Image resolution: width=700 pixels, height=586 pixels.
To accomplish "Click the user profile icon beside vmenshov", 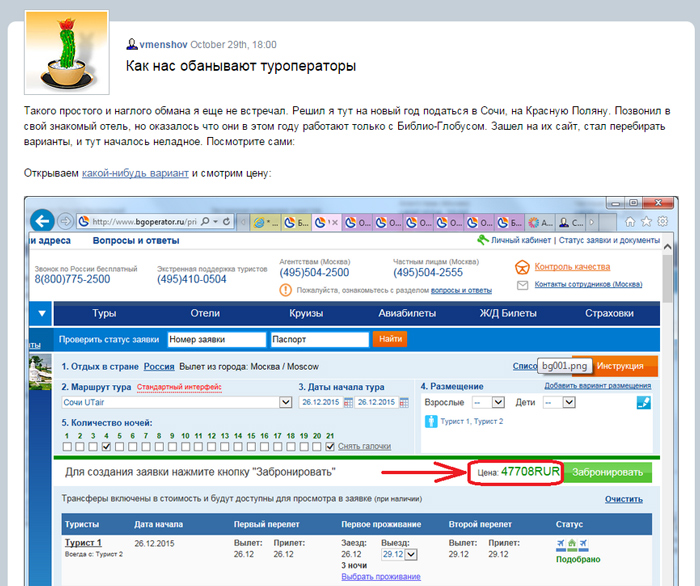I will [x=131, y=44].
